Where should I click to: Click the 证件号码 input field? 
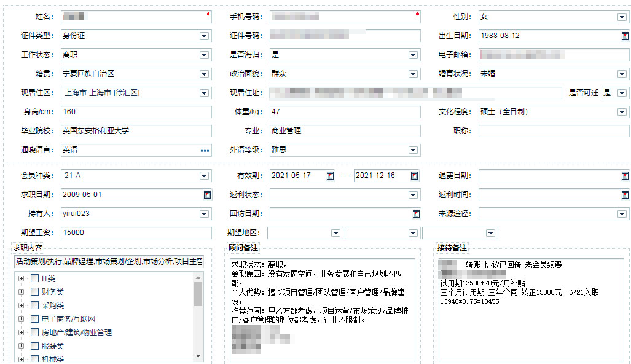pos(345,36)
